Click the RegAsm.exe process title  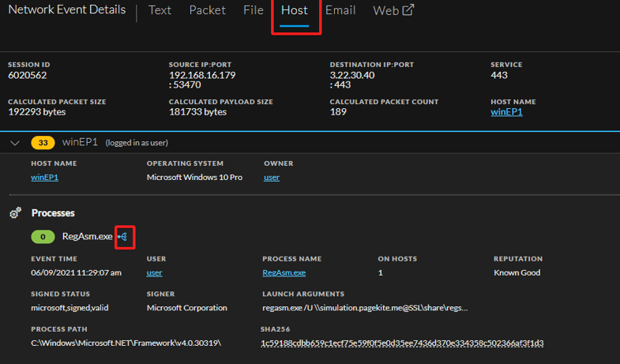pos(87,236)
